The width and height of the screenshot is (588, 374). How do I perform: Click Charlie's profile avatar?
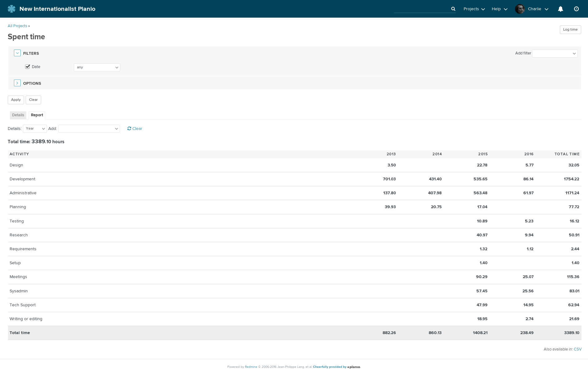520,9
